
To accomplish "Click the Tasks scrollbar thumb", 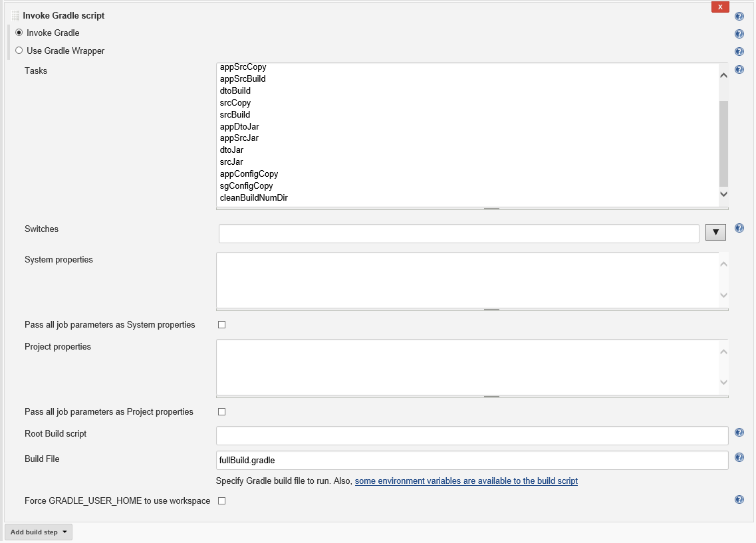I will 723,144.
